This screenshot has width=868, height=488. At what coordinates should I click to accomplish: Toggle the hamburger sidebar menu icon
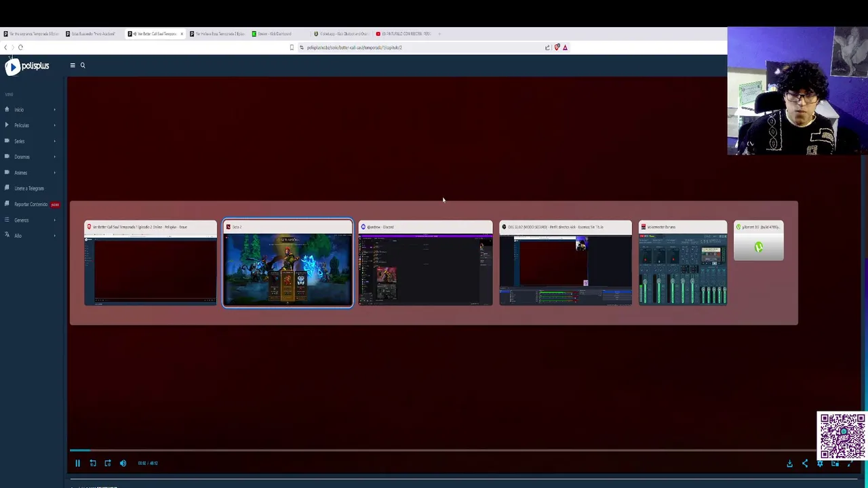click(73, 66)
